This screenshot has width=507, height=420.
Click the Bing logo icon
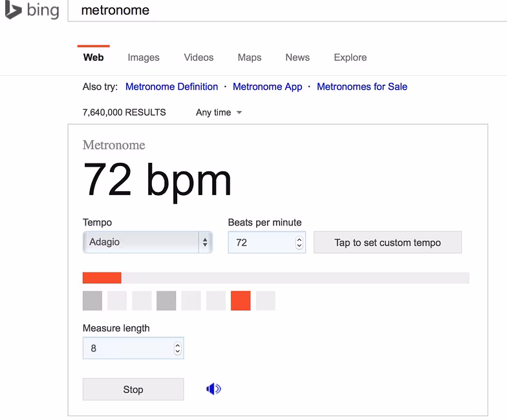(14, 10)
